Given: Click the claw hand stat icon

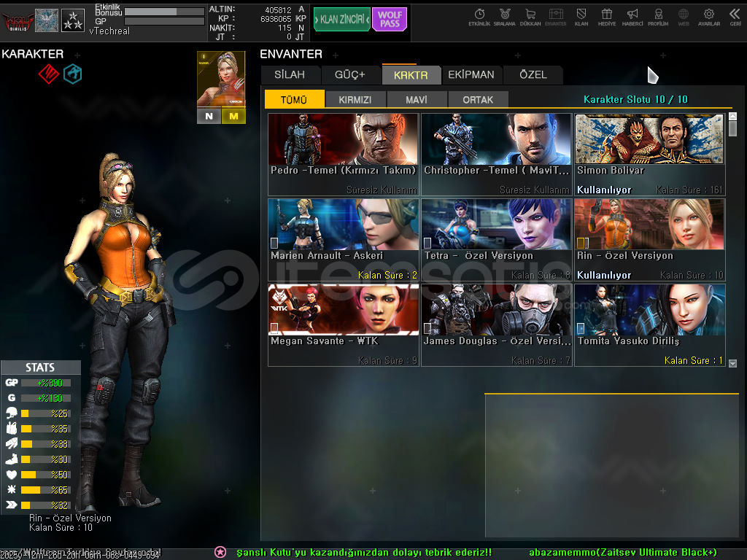Looking at the screenshot, I should tap(12, 443).
